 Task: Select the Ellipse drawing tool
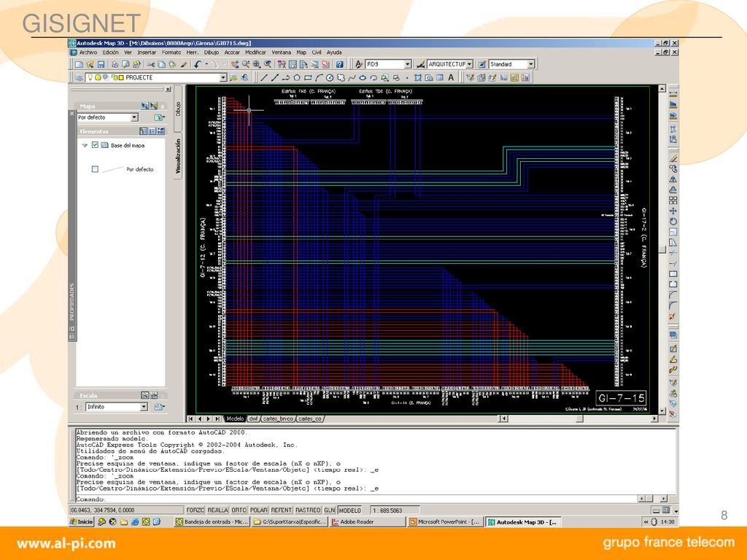click(362, 77)
